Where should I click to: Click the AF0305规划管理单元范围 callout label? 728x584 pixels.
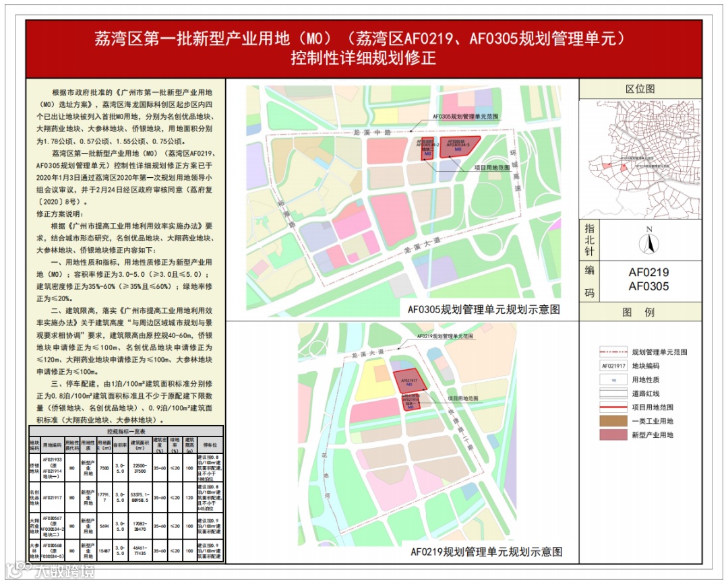[465, 117]
